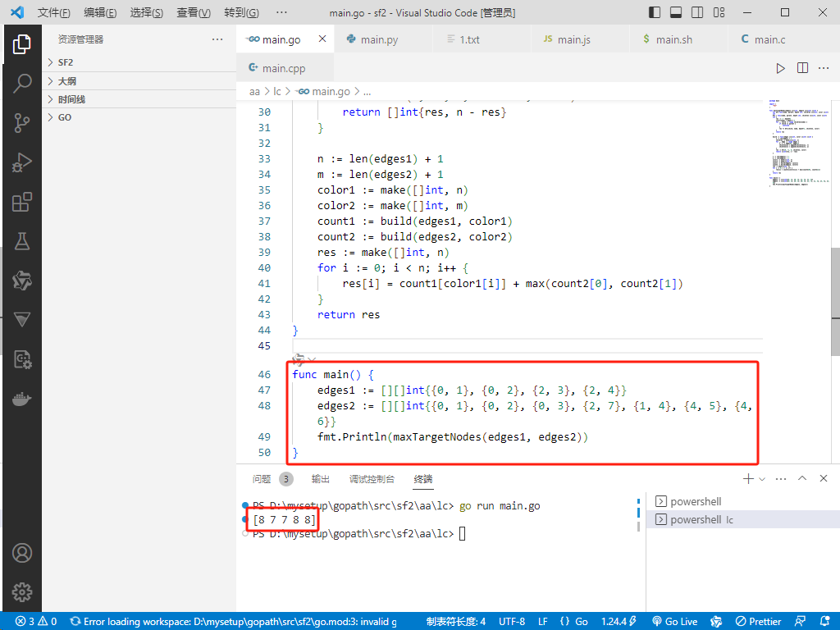Toggle the bottom panel layout icon

(x=676, y=12)
